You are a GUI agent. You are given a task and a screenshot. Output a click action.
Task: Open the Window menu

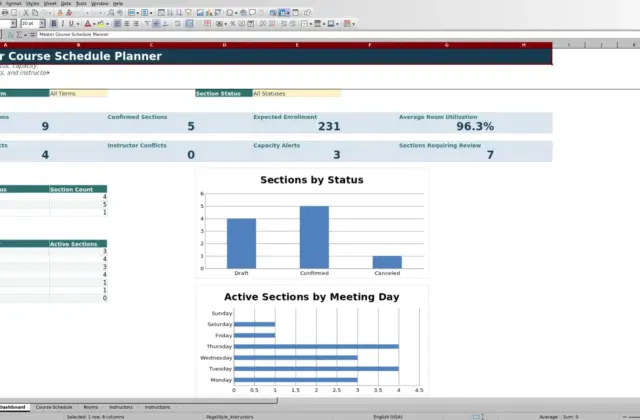point(99,3)
